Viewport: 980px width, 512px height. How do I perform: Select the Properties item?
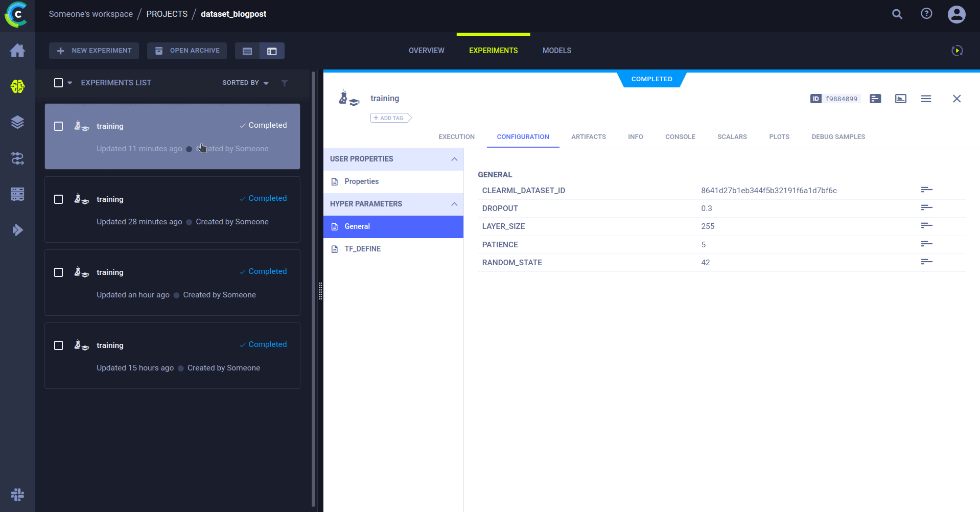click(393, 181)
